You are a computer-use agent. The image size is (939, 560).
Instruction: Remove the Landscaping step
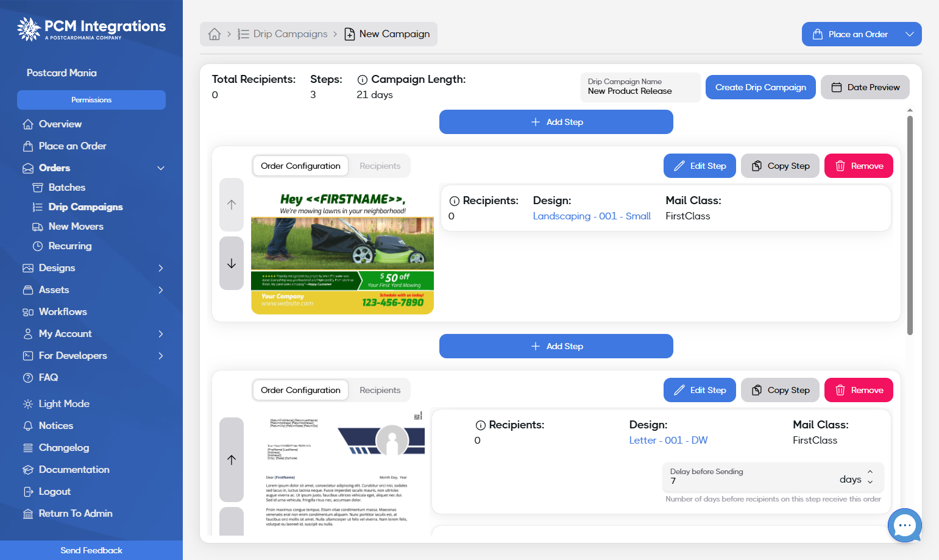tap(859, 166)
